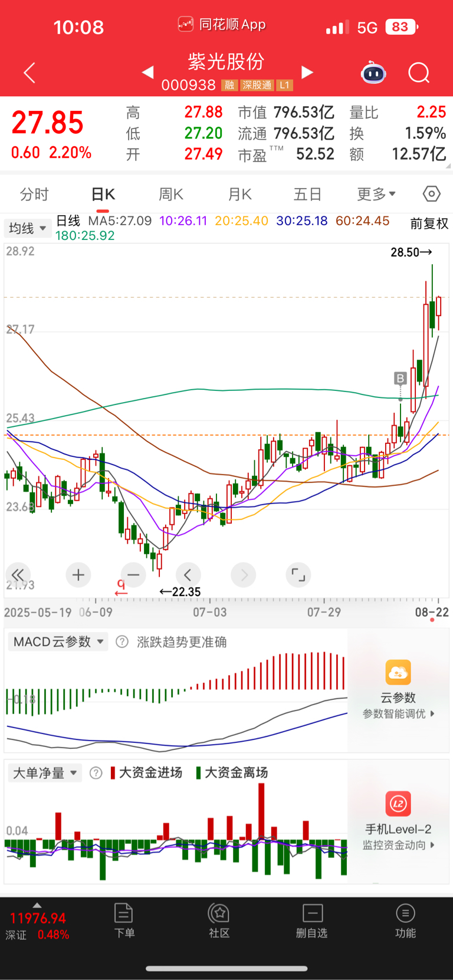Tap 大资金离场 legend item
The image size is (453, 980).
[x=232, y=773]
